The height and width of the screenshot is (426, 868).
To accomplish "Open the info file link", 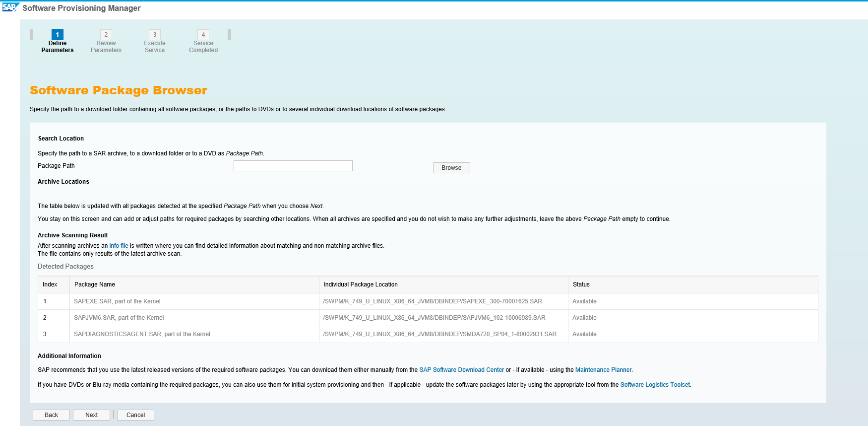I will click(119, 246).
